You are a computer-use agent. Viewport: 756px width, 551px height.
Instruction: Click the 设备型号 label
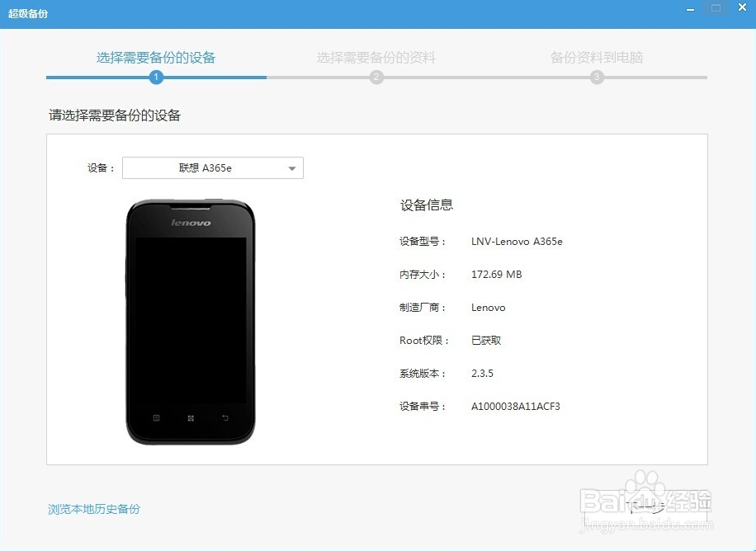(x=423, y=242)
